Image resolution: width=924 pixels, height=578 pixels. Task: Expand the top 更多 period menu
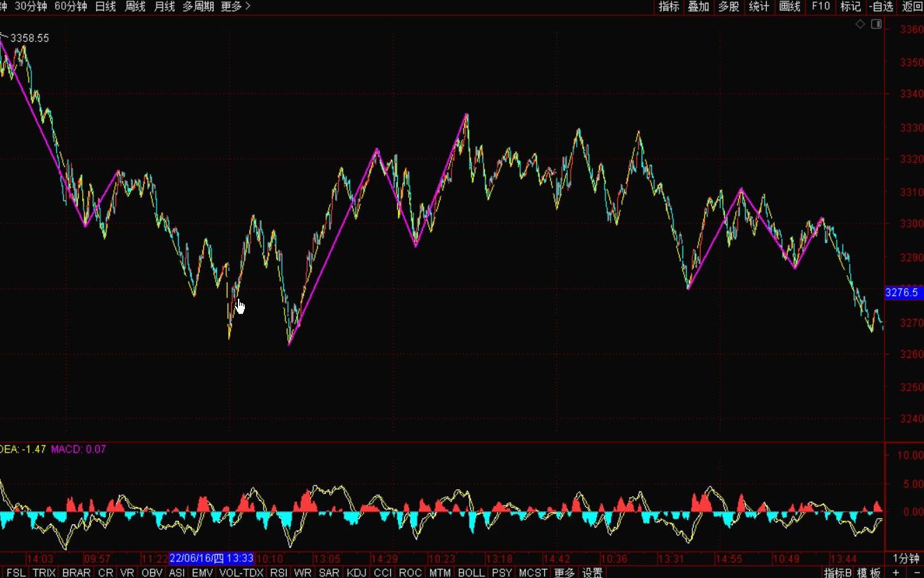(236, 6)
